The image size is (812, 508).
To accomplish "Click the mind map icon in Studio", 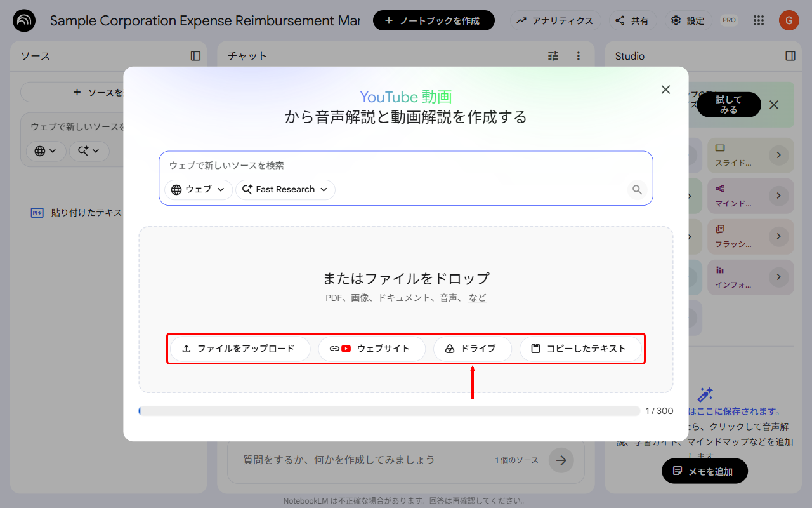I will point(720,189).
